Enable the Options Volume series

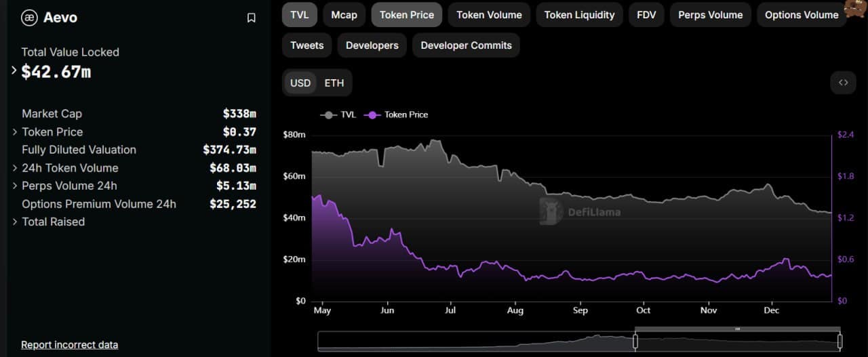coord(802,15)
